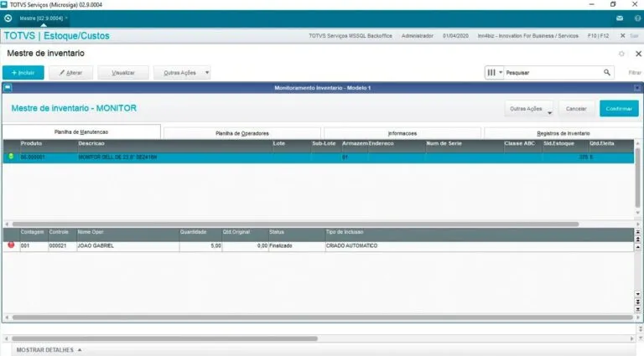Click the dialog window icon in title bar
This screenshot has height=356, width=644.
[x=8, y=88]
